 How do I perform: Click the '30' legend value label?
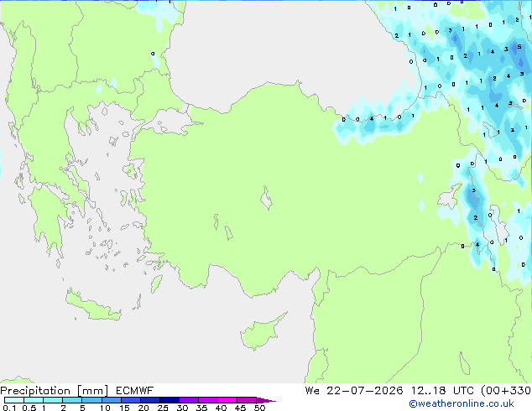[182, 408]
